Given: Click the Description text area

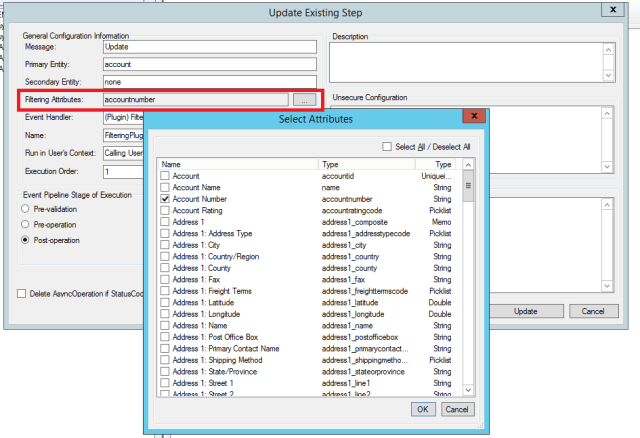Looking at the screenshot, I should [467, 62].
